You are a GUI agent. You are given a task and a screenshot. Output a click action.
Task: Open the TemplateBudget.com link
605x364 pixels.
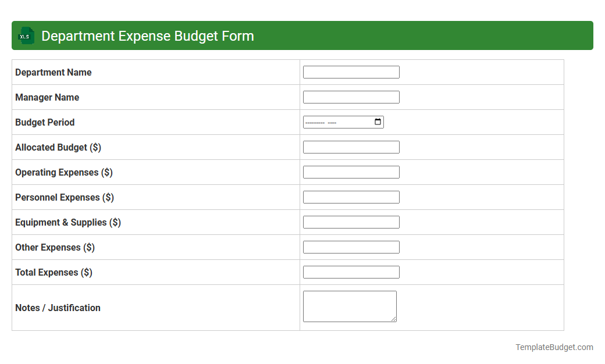(554, 347)
